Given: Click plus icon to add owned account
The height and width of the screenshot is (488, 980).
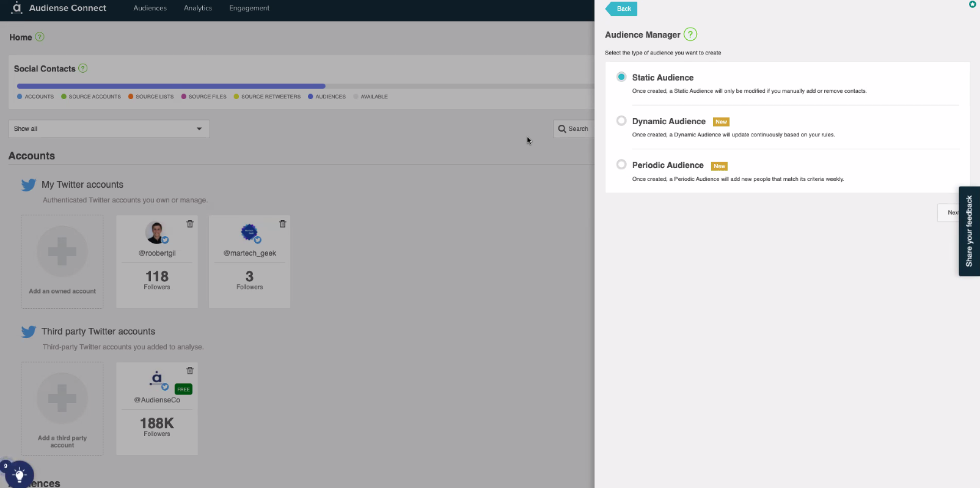Looking at the screenshot, I should pos(62,252).
